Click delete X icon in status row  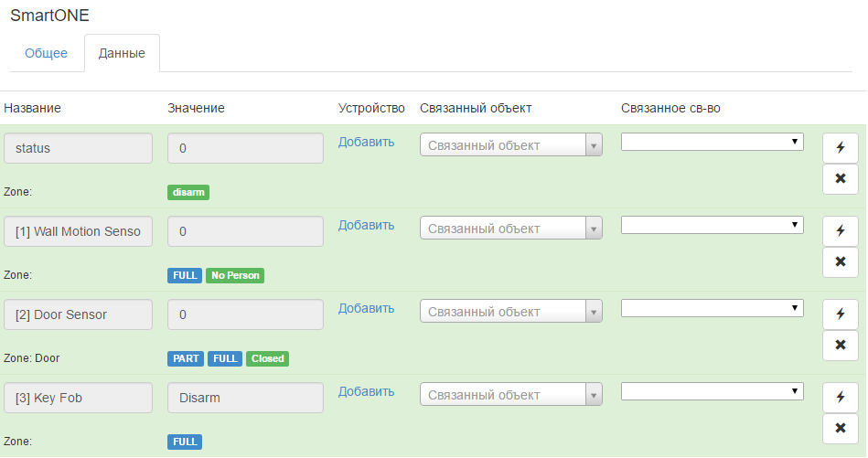click(840, 178)
